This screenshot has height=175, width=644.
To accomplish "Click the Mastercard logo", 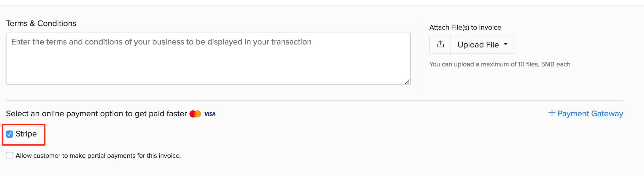I will click(195, 114).
